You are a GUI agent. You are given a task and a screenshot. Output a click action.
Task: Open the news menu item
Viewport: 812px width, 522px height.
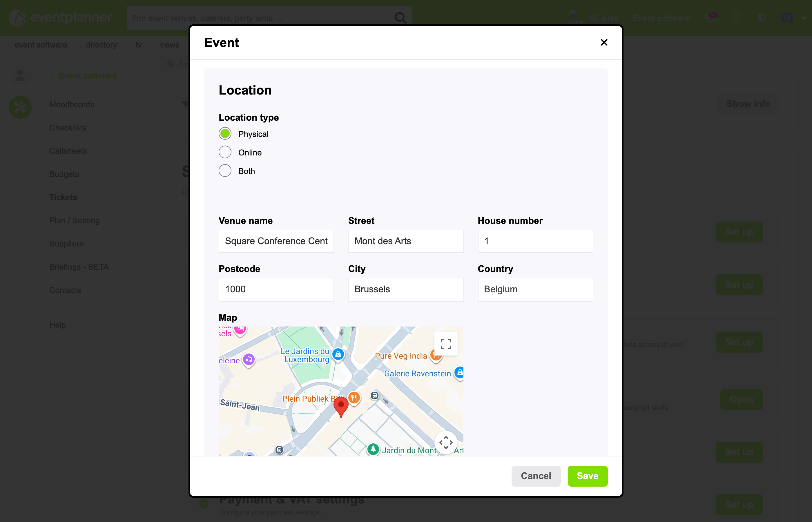pyautogui.click(x=170, y=45)
